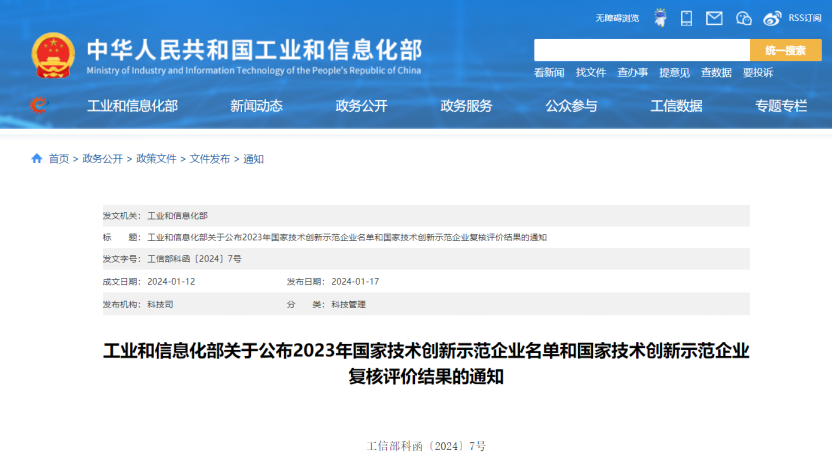Click the 找文件 quick link

(591, 73)
